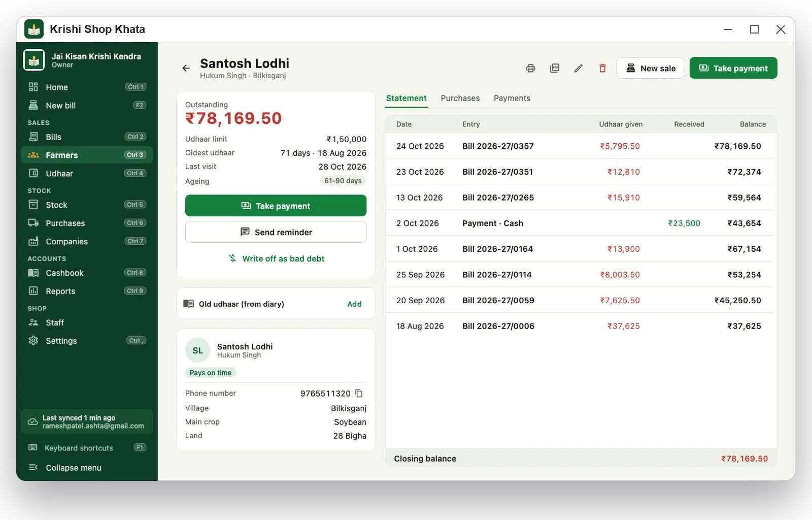Edit farmer details with the pencil icon
Screen dimensions: 812x520
coord(579,68)
